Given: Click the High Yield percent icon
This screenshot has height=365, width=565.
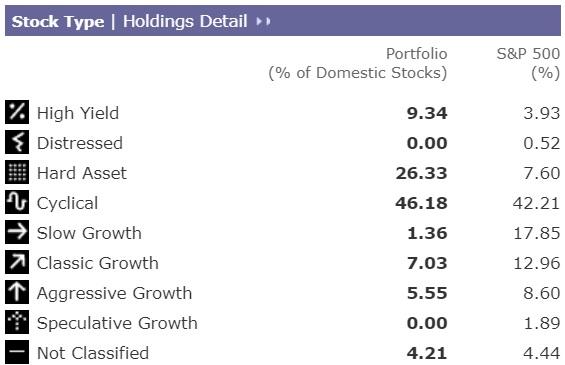Looking at the screenshot, I should point(17,112).
